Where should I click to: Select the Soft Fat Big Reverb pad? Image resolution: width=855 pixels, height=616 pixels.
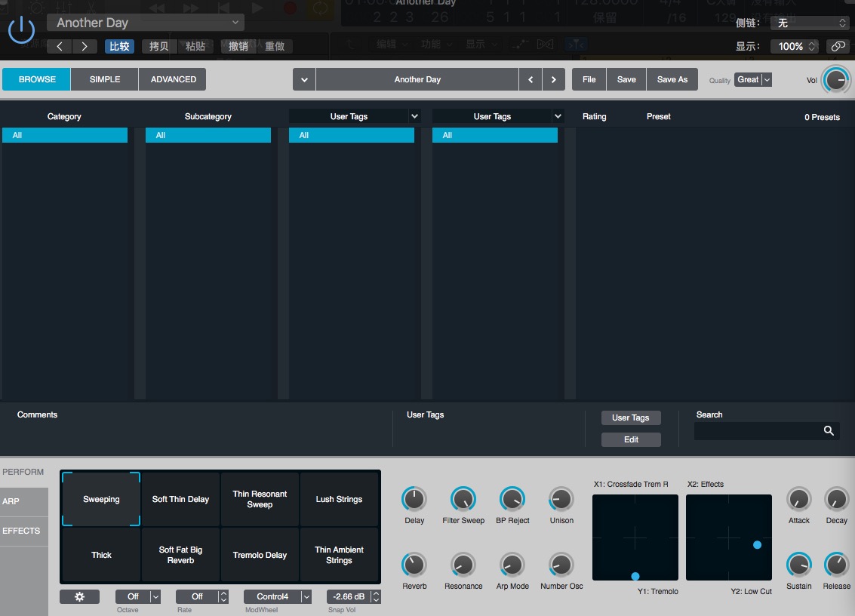click(180, 555)
